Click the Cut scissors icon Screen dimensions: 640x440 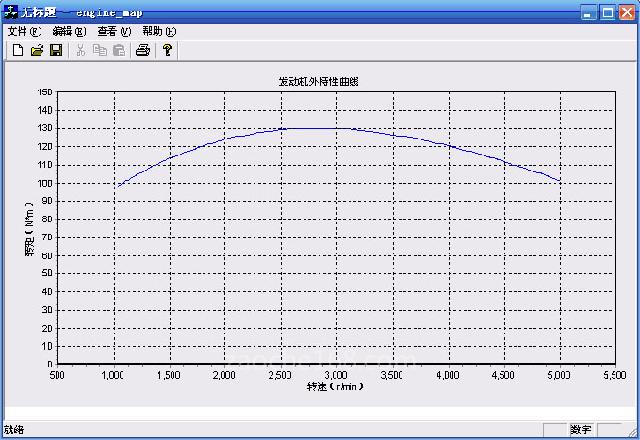[x=81, y=50]
